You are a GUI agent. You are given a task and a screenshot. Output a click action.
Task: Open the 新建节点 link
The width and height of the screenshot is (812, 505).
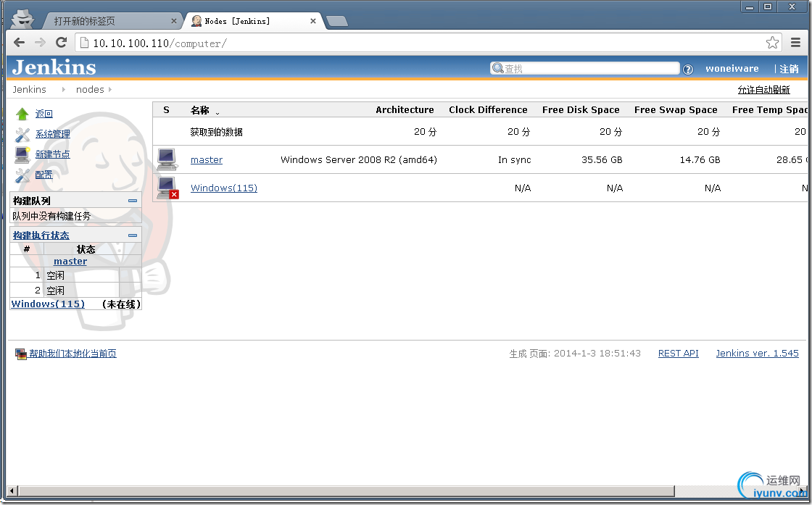pyautogui.click(x=53, y=154)
